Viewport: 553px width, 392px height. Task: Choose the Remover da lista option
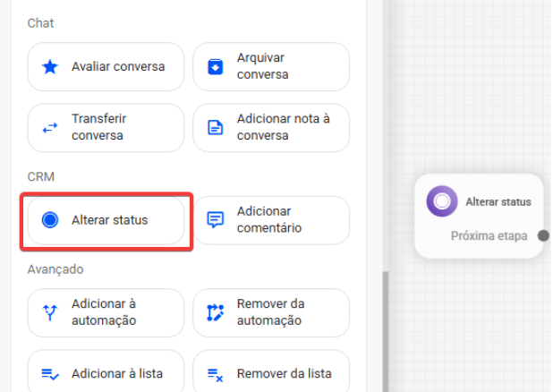(x=271, y=371)
